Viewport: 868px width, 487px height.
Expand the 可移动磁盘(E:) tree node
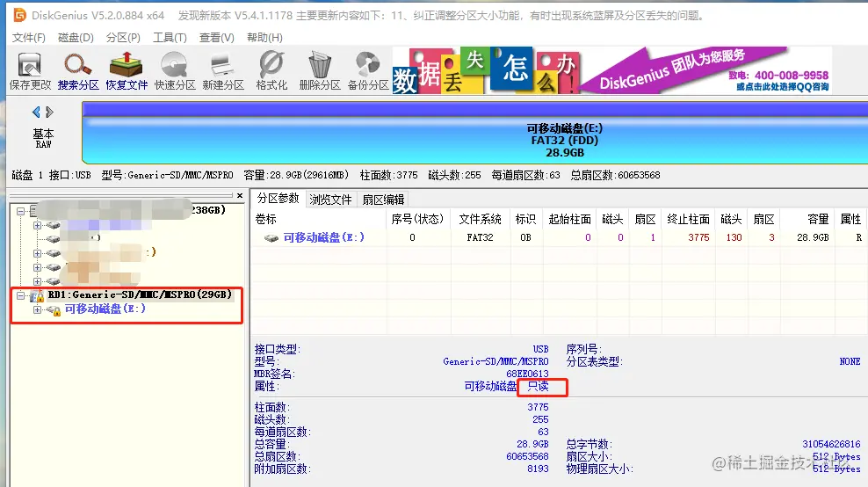[37, 309]
